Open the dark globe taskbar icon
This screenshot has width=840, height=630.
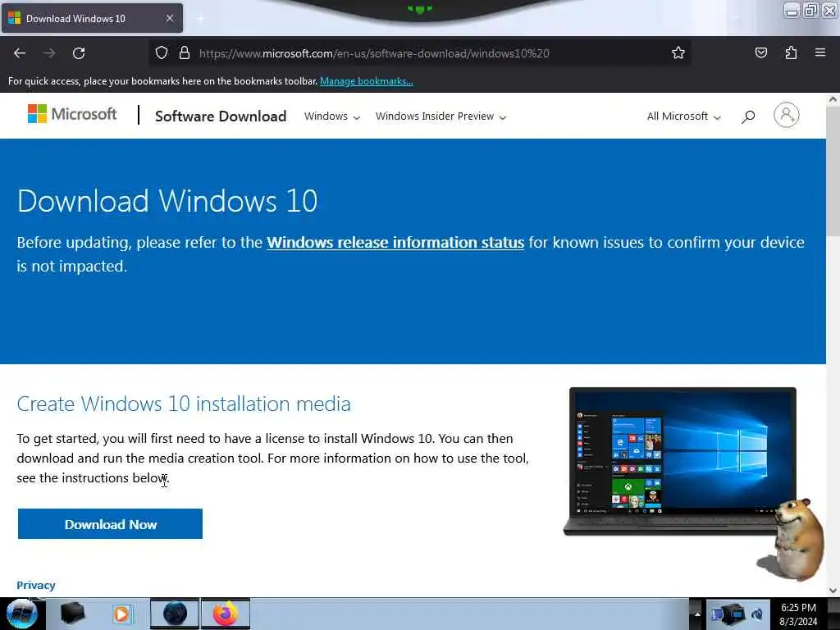pyautogui.click(x=175, y=614)
